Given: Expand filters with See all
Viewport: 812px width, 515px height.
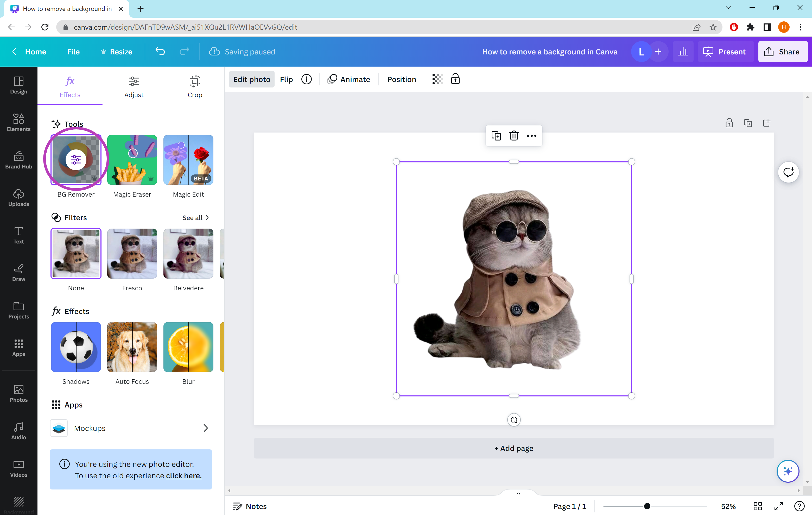Looking at the screenshot, I should click(x=196, y=218).
